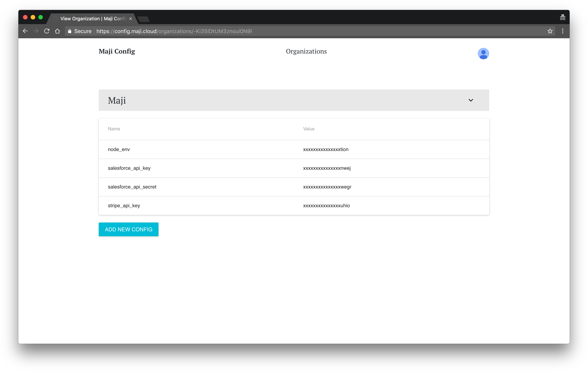This screenshot has height=372, width=588.
Task: Click the ADD NEW CONFIG button
Action: [x=128, y=229]
